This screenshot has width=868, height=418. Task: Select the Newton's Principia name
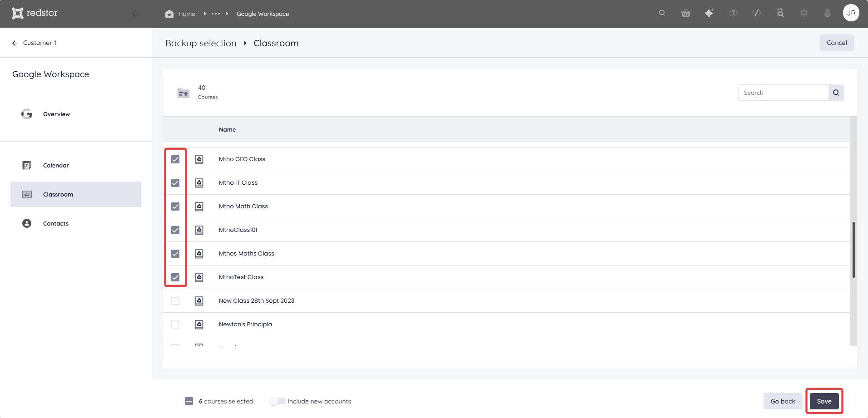point(245,324)
